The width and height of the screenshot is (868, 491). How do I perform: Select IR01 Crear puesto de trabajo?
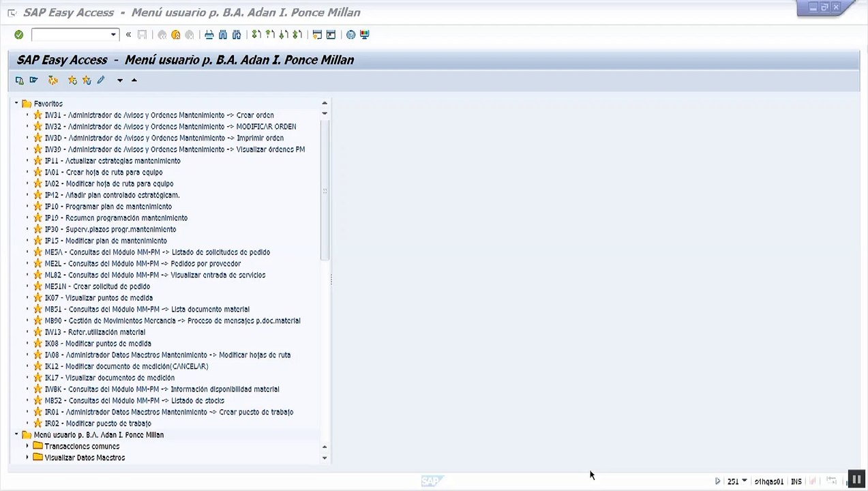coord(168,413)
